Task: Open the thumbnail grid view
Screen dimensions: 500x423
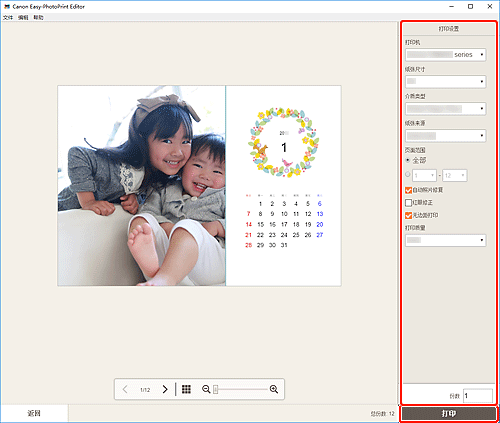Action: 186,389
